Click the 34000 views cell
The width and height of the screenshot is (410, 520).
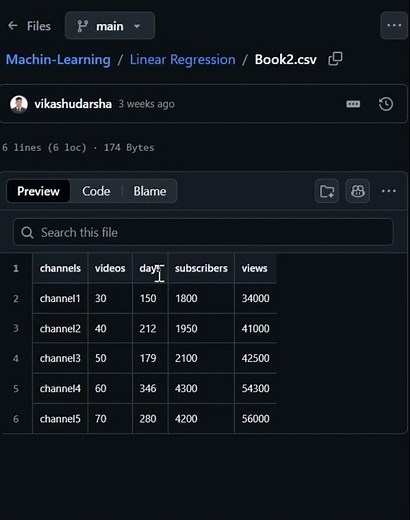point(255,298)
